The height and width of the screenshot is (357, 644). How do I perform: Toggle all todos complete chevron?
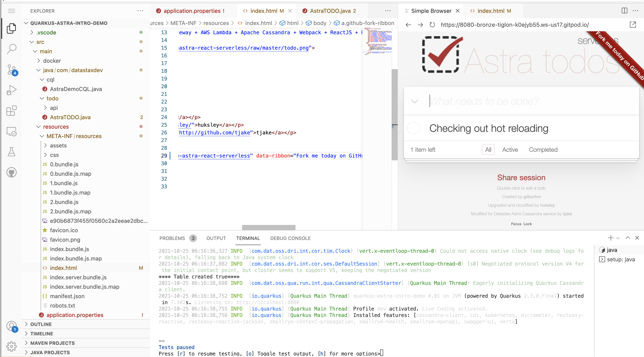coord(415,101)
